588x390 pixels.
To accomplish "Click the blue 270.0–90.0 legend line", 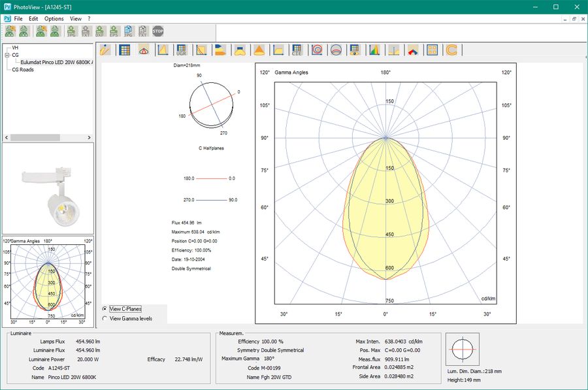I will [212, 200].
